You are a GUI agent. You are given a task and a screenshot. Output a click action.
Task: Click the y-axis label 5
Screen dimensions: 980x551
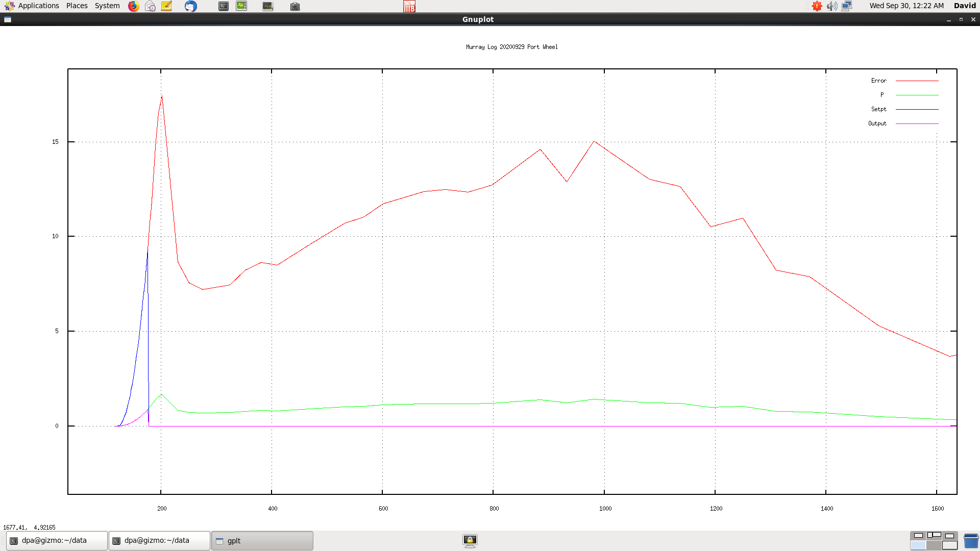(57, 331)
